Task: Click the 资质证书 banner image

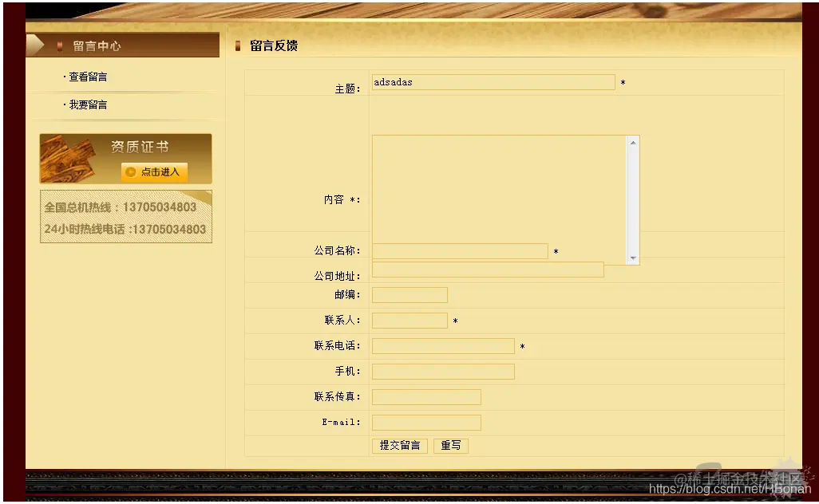Action: 126,159
